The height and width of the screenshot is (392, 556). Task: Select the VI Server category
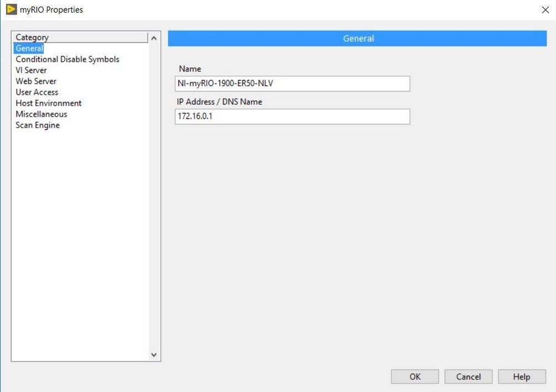pyautogui.click(x=31, y=70)
